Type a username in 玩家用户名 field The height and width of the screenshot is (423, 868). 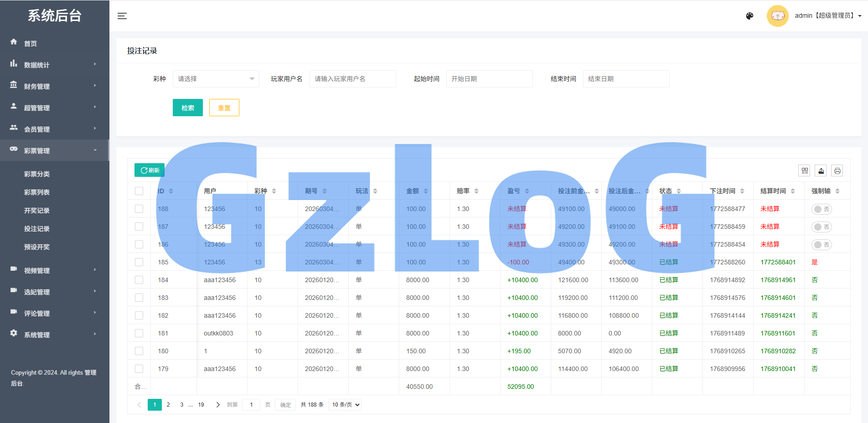click(x=352, y=78)
